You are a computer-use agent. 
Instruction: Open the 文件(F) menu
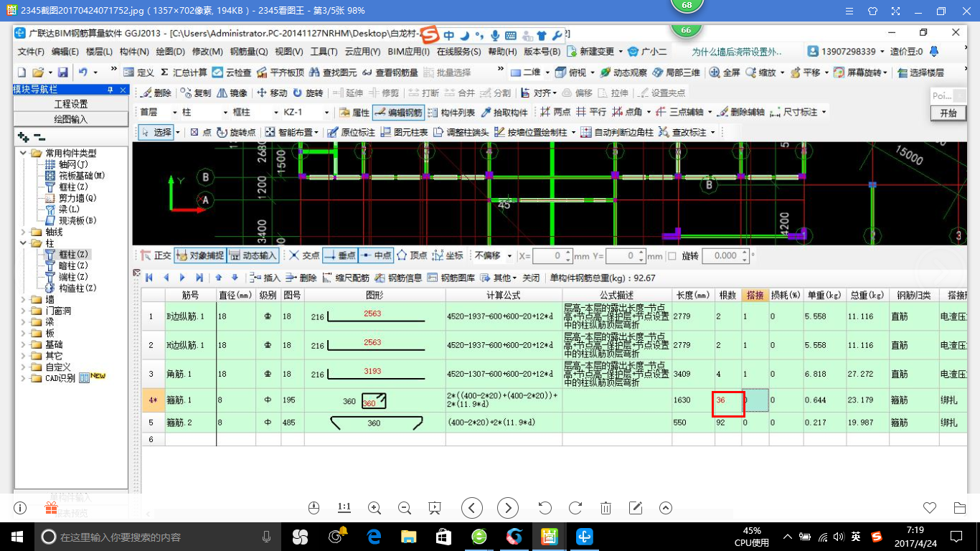tap(31, 52)
